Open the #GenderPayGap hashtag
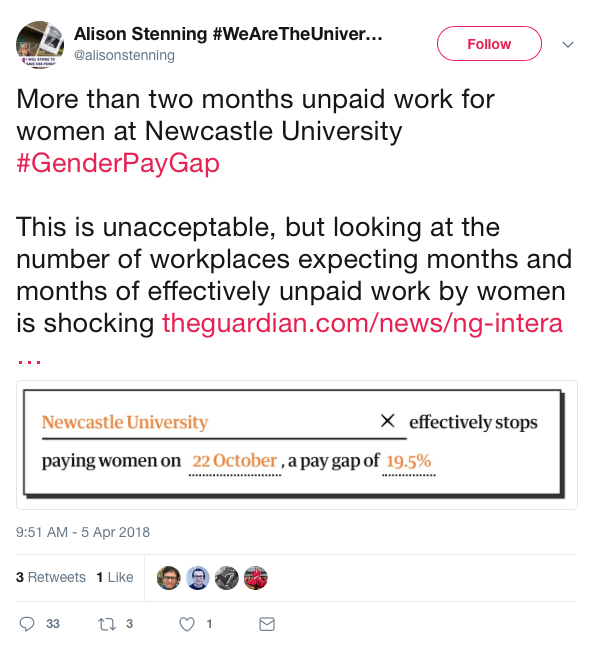Image resolution: width=604 pixels, height=663 pixels. point(118,163)
